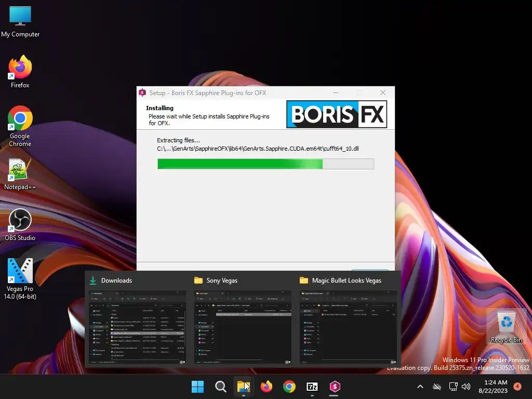The height and width of the screenshot is (399, 532).
Task: Click the Installing heading text
Action: pos(159,108)
